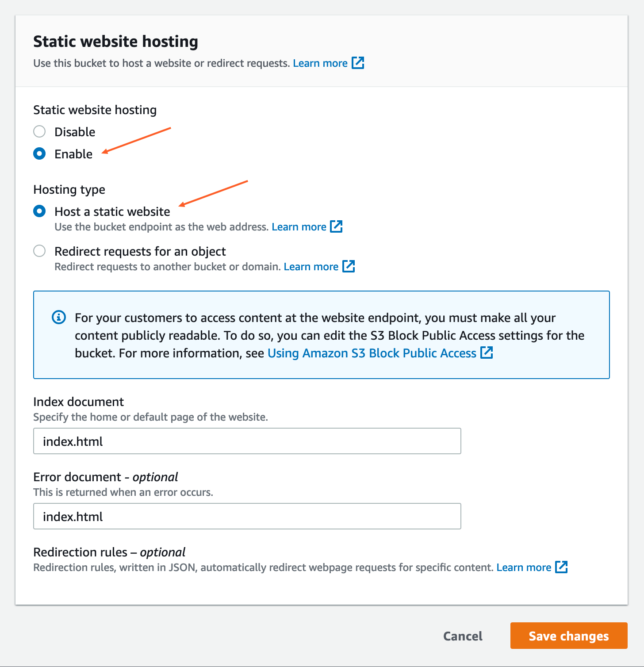Select the Disable radio button
Viewport: 644px width, 667px height.
(39, 131)
